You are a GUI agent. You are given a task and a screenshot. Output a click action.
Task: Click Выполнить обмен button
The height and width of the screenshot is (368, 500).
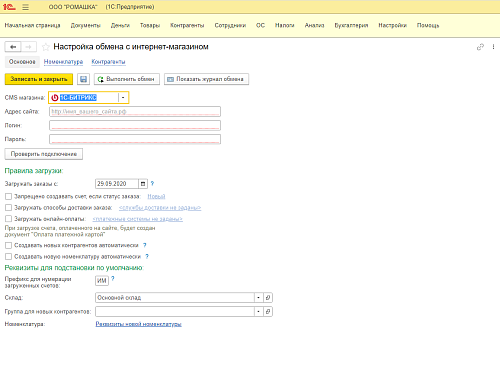pos(127,79)
